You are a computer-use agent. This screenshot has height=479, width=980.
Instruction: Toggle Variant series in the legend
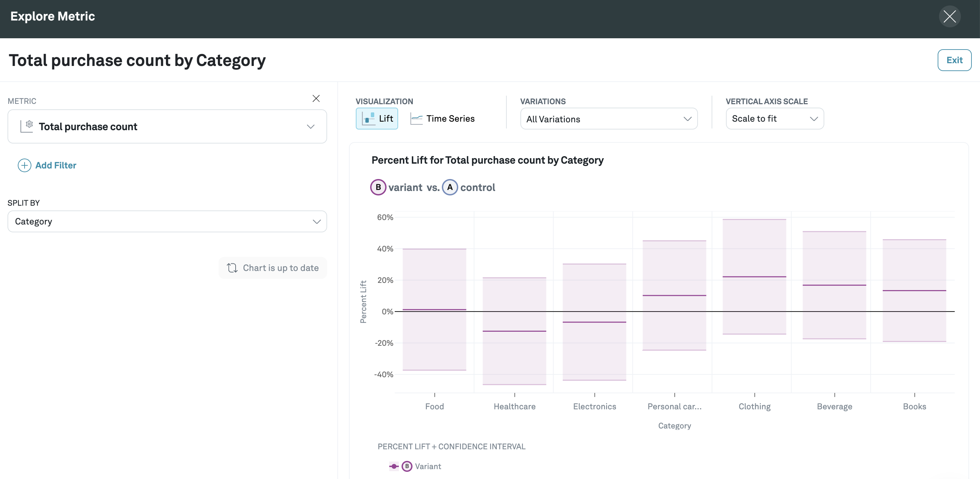click(x=428, y=466)
